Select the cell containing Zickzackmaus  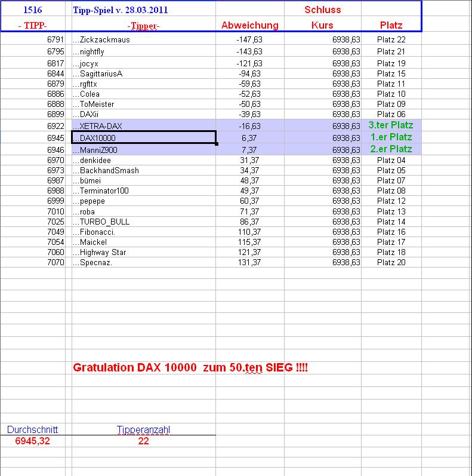coord(144,40)
